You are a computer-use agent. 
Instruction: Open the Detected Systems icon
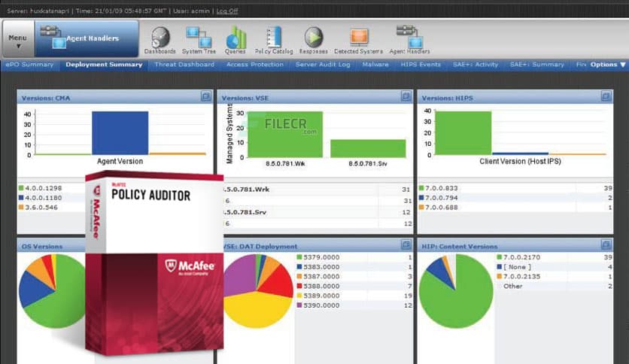(x=359, y=40)
